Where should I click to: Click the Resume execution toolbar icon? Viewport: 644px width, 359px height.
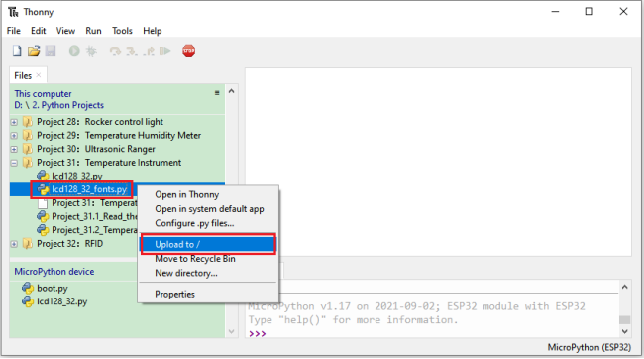(x=165, y=51)
